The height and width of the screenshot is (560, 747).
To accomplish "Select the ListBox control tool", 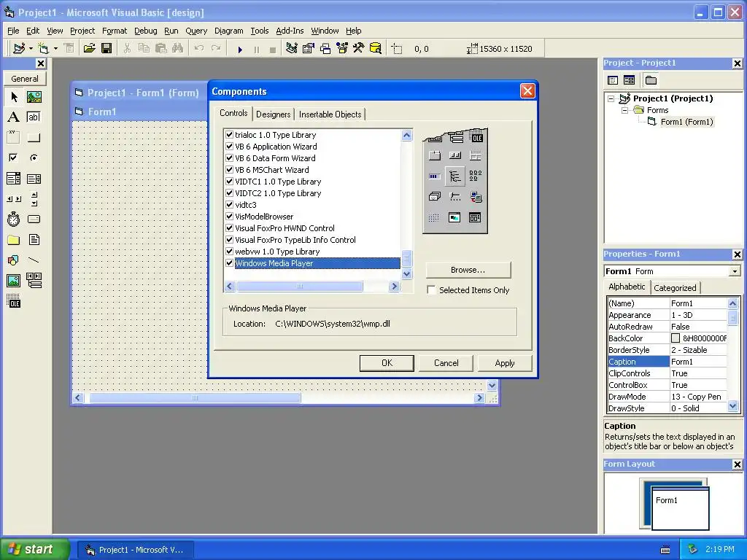I will 34,179.
